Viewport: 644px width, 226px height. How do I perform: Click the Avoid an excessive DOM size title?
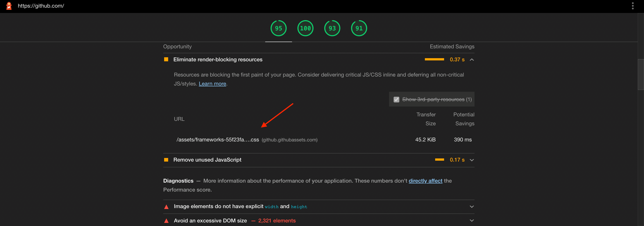pos(210,220)
